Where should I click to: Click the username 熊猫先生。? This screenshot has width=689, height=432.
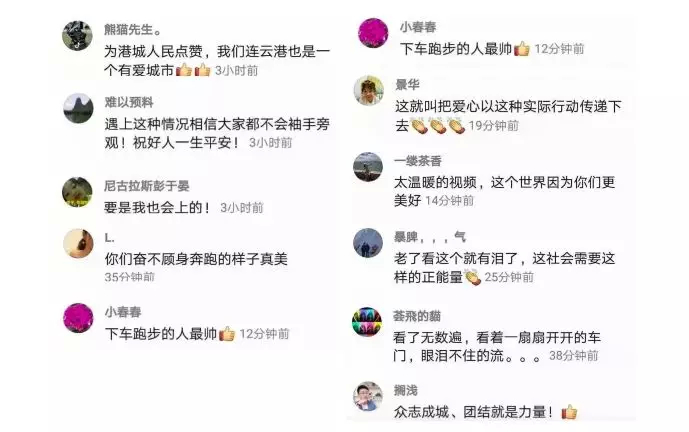[133, 29]
